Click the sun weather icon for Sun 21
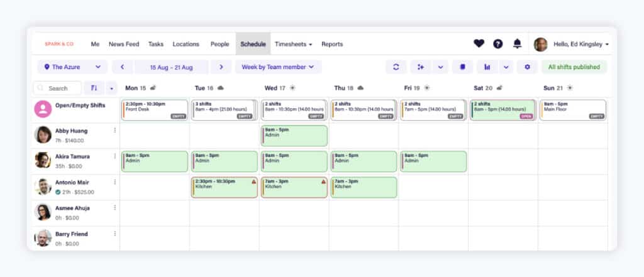The image size is (644, 277). [x=569, y=88]
